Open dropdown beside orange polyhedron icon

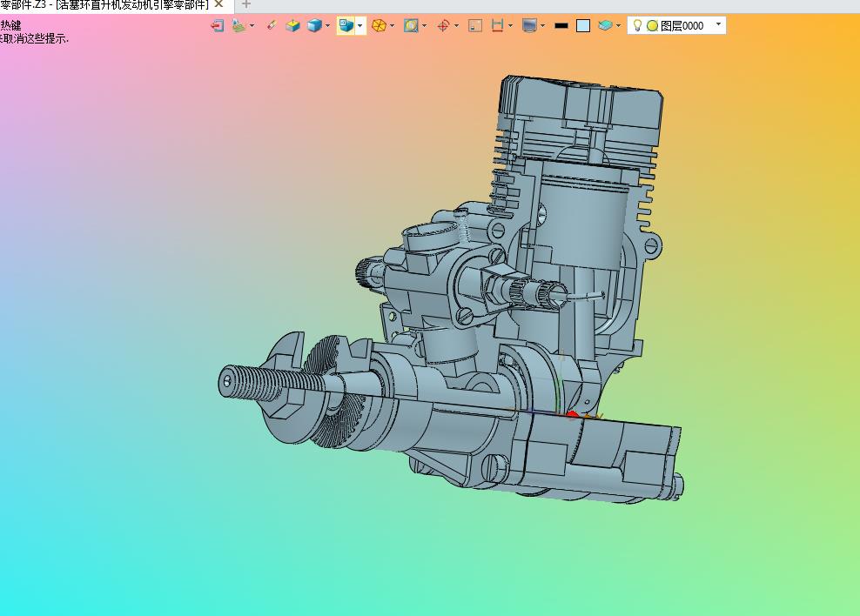[x=393, y=26]
